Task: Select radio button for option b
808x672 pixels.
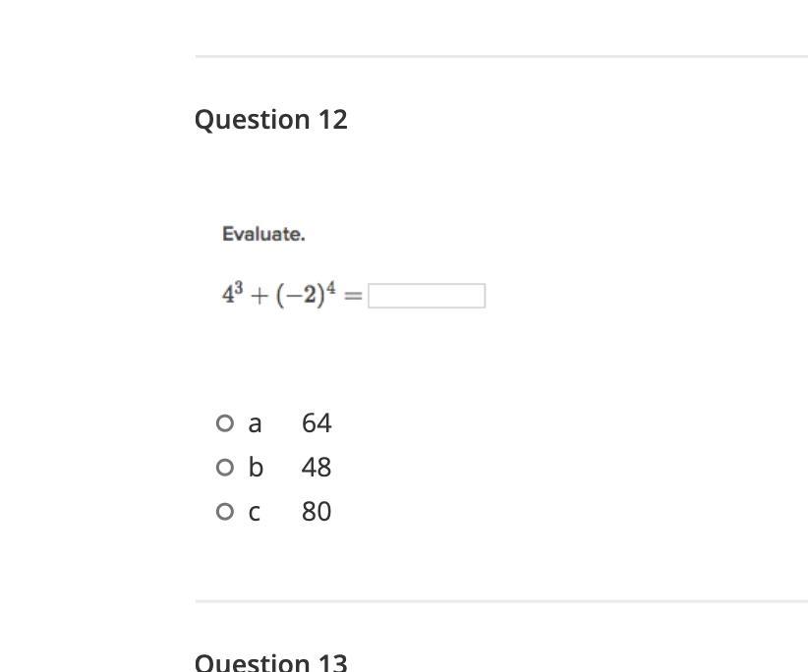Action: tap(225, 467)
